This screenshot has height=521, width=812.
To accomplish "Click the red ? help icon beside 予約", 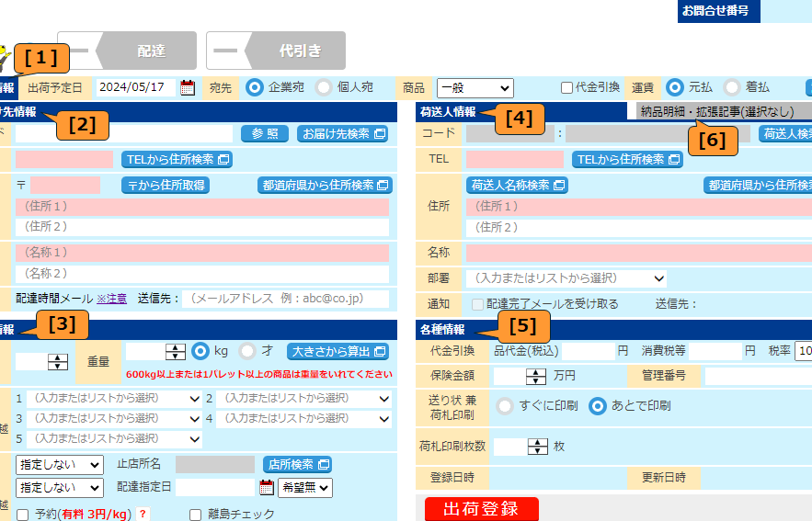I will coord(143,515).
